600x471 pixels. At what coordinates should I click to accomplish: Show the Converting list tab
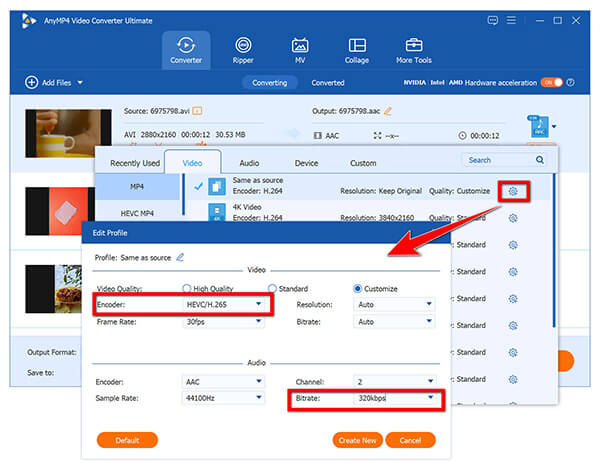(270, 83)
